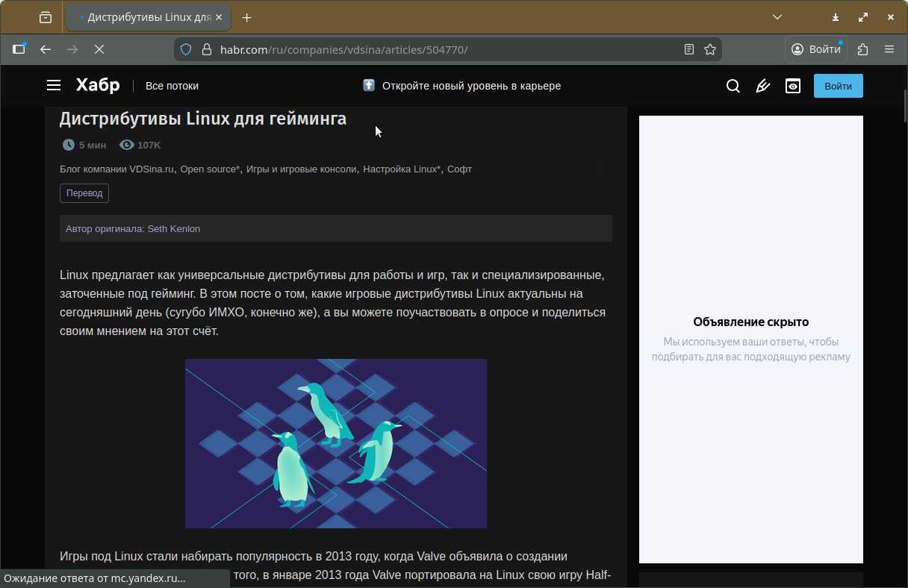The height and width of the screenshot is (588, 908).
Task: Open the display settings eye-window icon
Action: point(793,86)
